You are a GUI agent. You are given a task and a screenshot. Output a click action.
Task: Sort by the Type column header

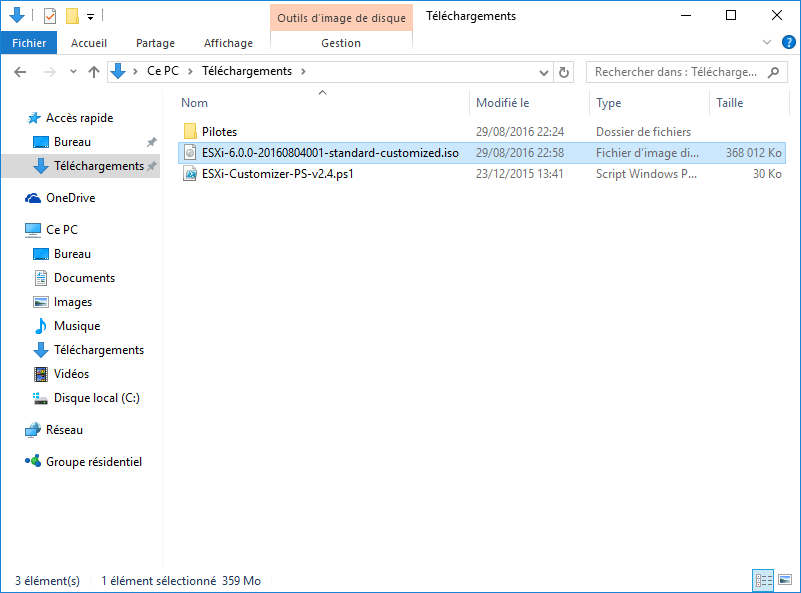pos(608,103)
